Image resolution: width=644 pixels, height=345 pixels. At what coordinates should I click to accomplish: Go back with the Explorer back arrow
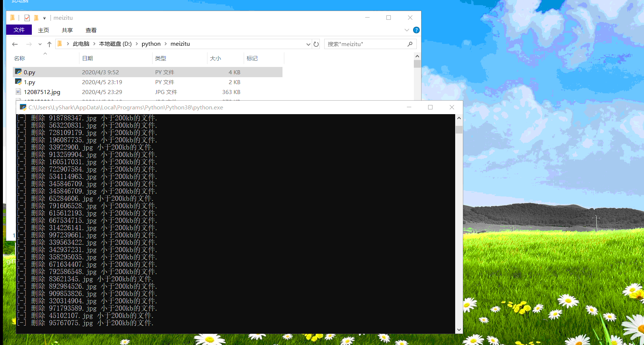(x=15, y=44)
